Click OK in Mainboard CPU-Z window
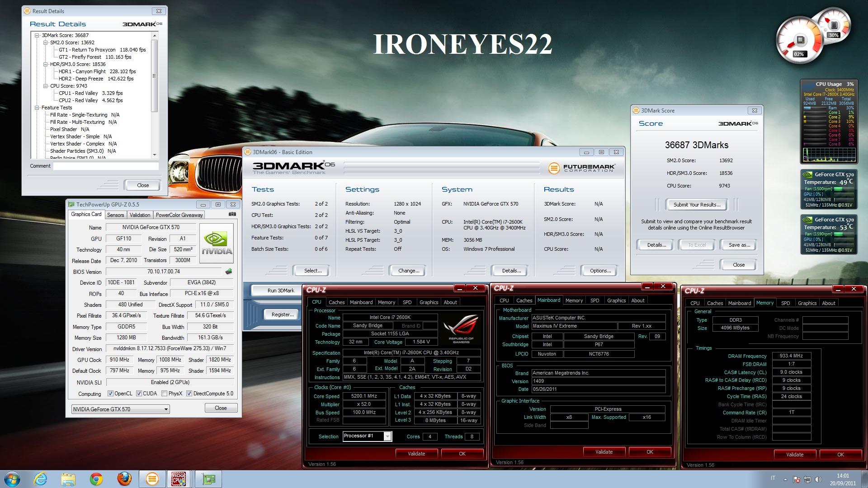Viewport: 868px width, 488px height. pyautogui.click(x=649, y=452)
